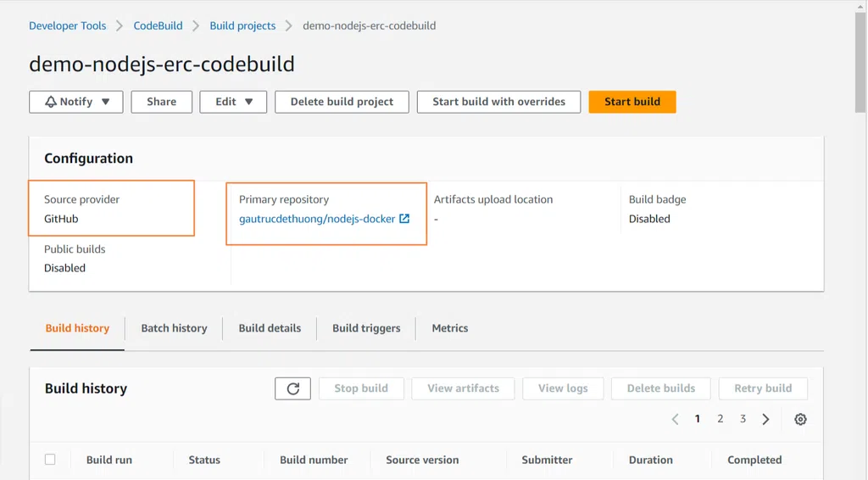Screen dimensions: 868x480
Task: Open Build projects breadcrumb link
Action: (x=242, y=26)
